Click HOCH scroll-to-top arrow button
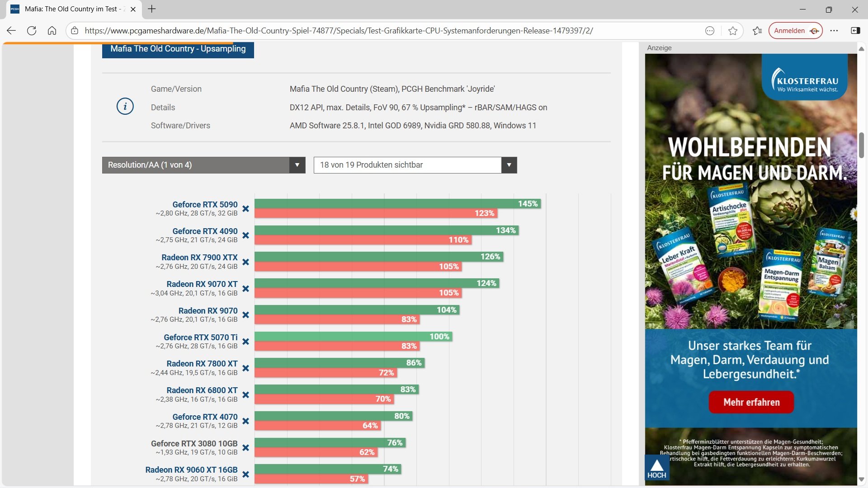Viewport: 868px width, 488px height. click(656, 468)
